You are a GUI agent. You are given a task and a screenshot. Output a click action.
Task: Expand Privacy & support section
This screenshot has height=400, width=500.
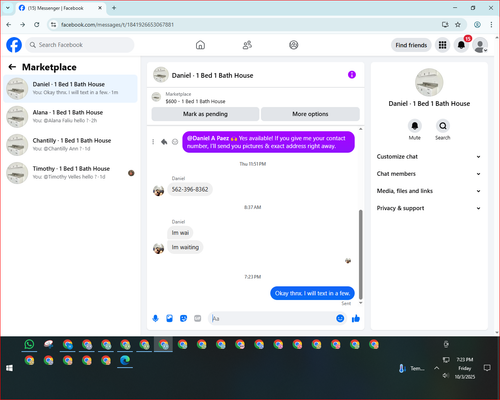tap(429, 208)
